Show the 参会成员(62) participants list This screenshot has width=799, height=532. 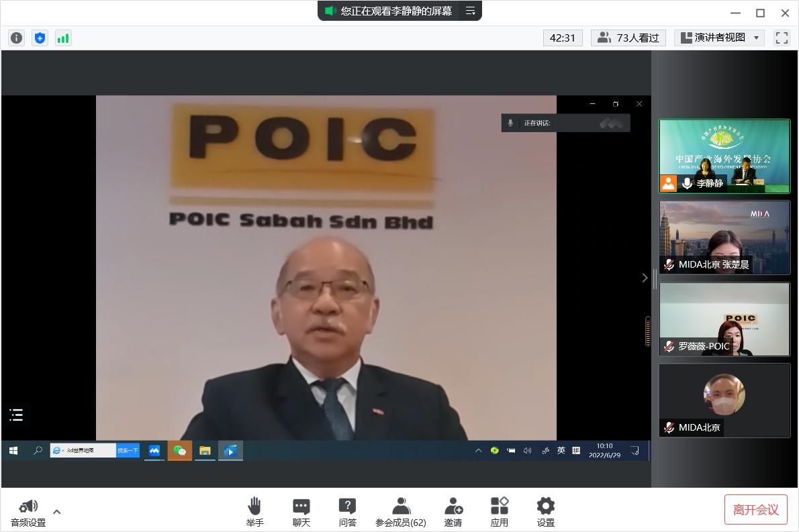tap(401, 512)
